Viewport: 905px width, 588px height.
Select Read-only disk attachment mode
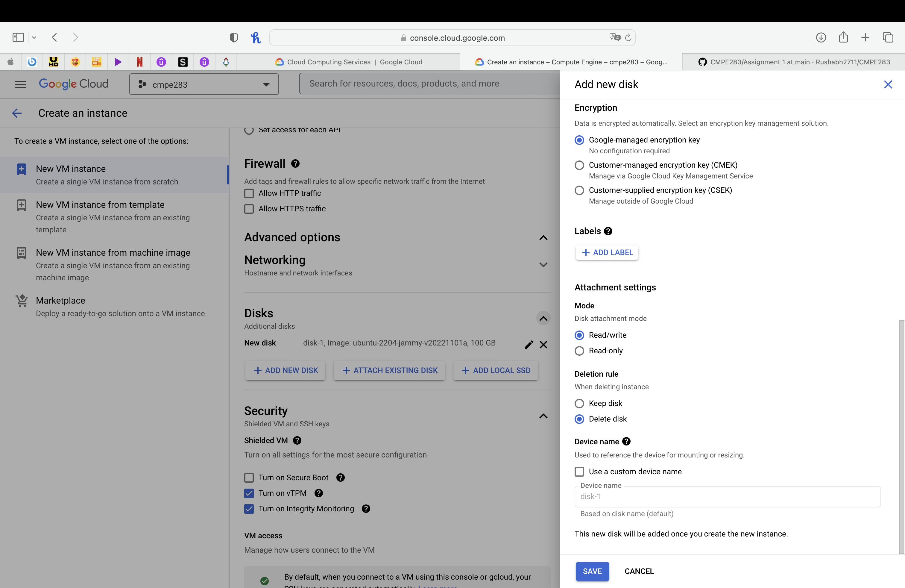579,351
